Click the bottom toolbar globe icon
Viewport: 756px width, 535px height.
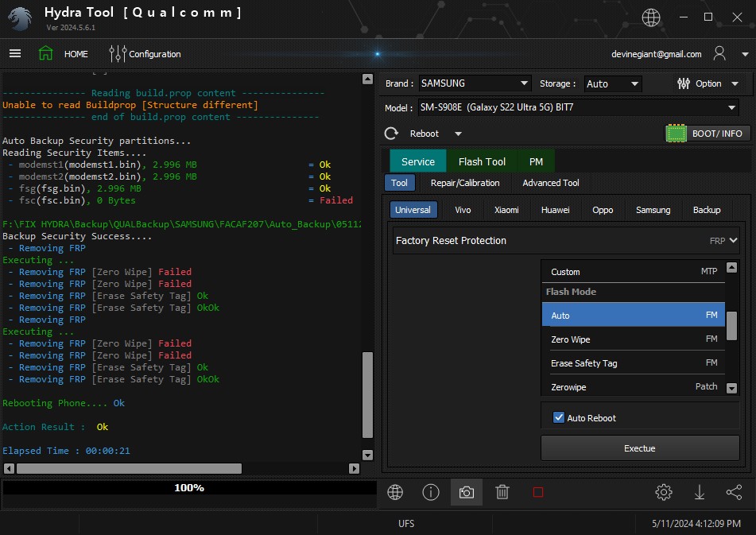395,492
